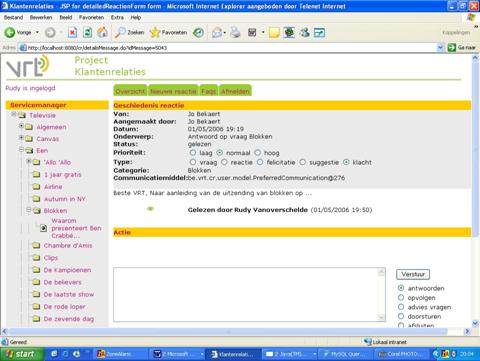Open the Zoeken search tool
The image size is (480, 361).
[x=129, y=32]
